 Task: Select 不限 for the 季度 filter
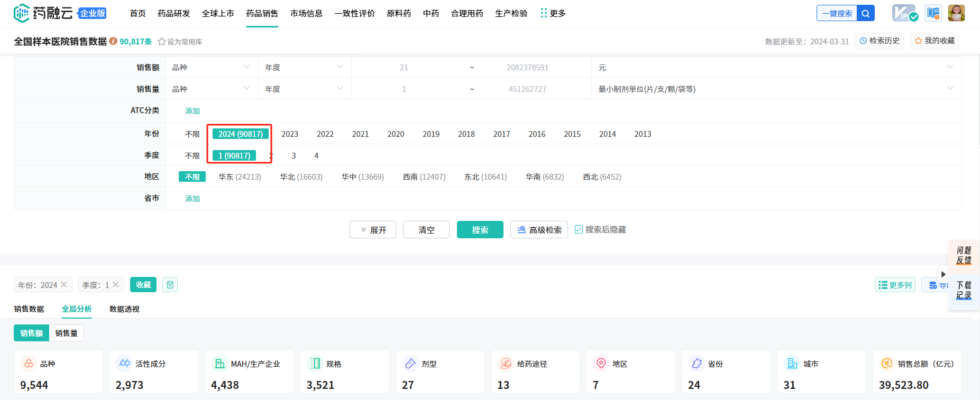click(x=192, y=156)
